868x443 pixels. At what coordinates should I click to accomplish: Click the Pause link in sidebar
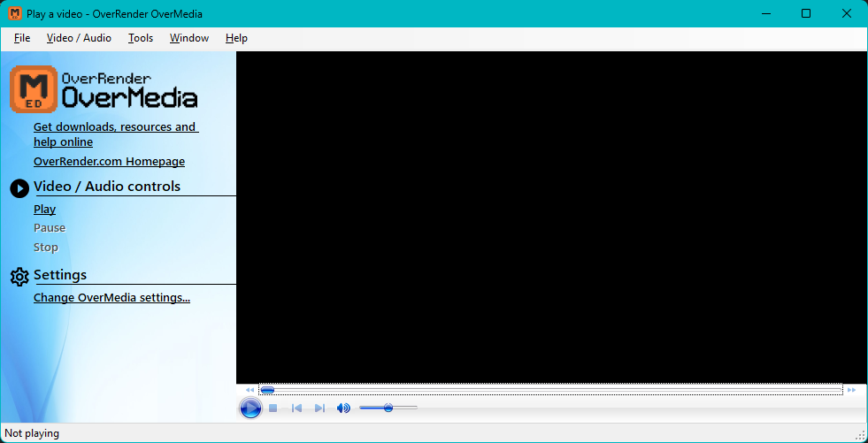[x=50, y=228]
